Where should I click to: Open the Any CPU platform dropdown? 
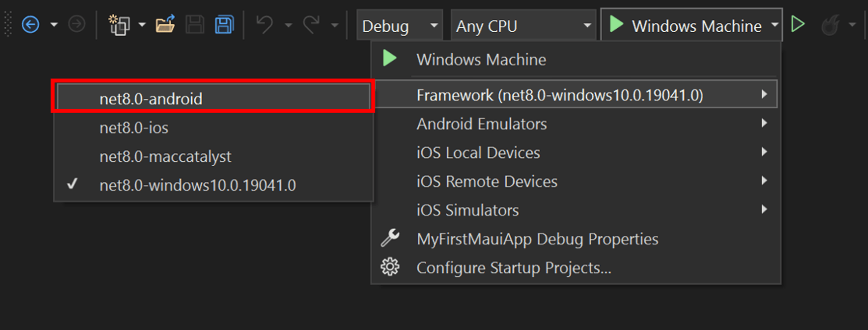coord(523,26)
